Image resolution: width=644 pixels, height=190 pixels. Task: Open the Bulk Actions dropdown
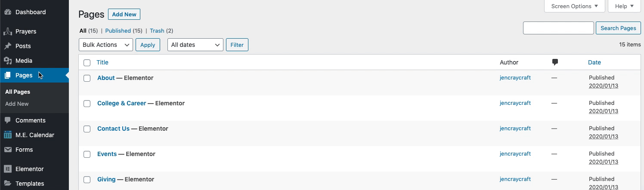click(106, 45)
